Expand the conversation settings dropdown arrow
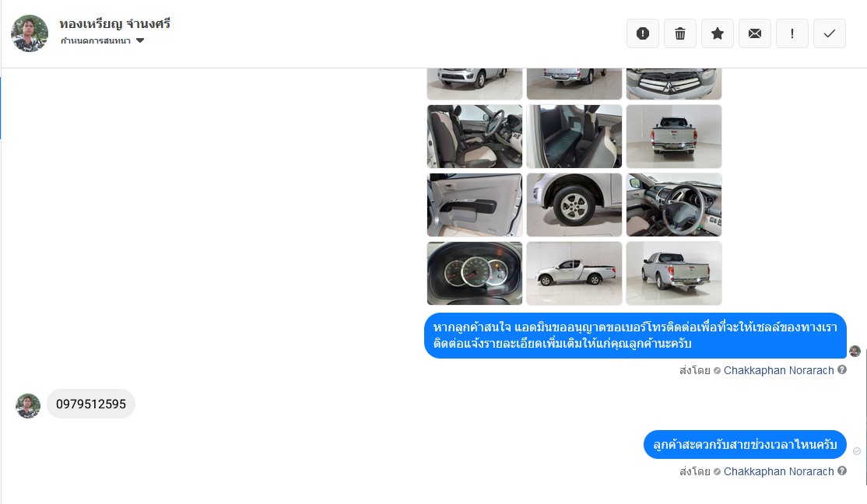Screen dimensions: 867x504 140,40
